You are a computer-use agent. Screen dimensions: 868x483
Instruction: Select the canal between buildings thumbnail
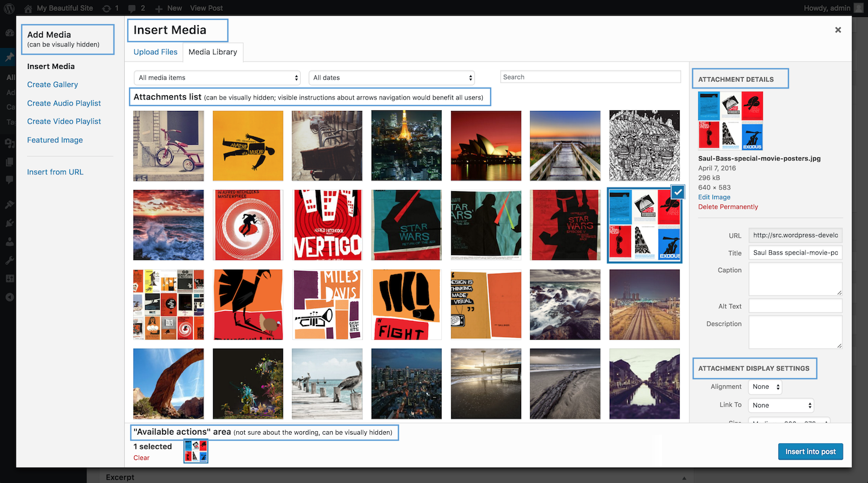pos(644,384)
